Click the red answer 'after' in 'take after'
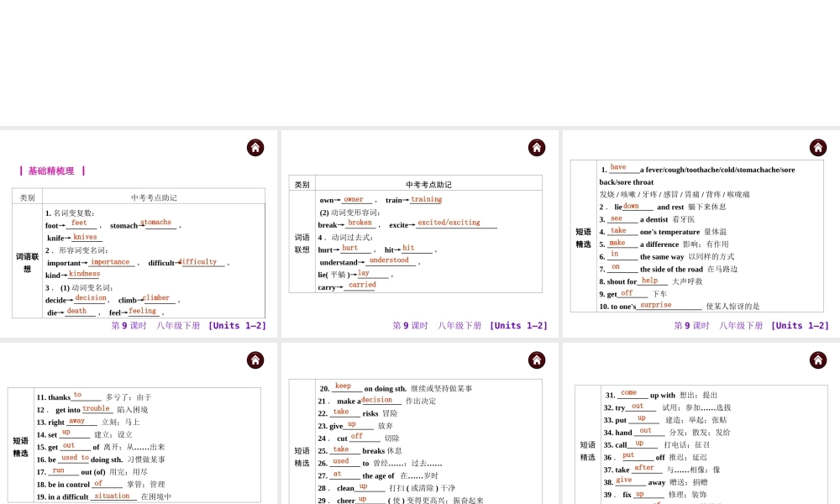Image resolution: width=840 pixels, height=504 pixels. point(644,468)
